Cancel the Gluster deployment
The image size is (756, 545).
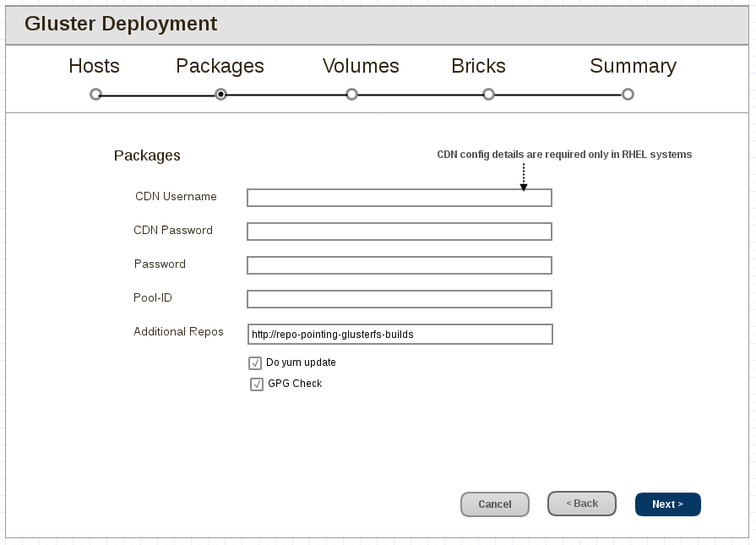click(x=495, y=504)
